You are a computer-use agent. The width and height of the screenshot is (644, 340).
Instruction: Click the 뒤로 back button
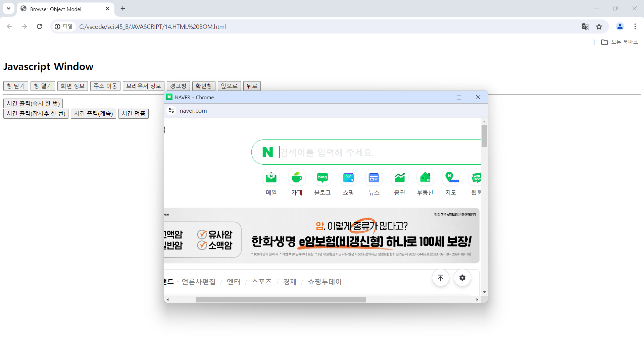pos(252,86)
